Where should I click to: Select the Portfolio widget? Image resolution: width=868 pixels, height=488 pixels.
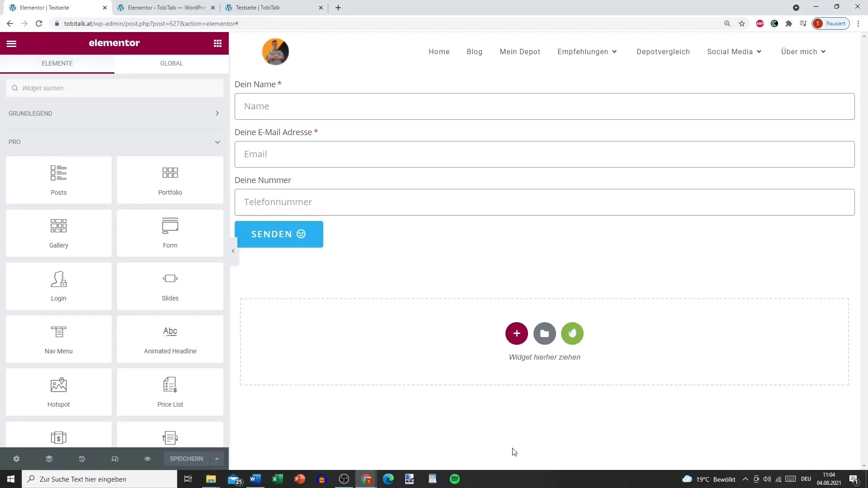point(170,180)
